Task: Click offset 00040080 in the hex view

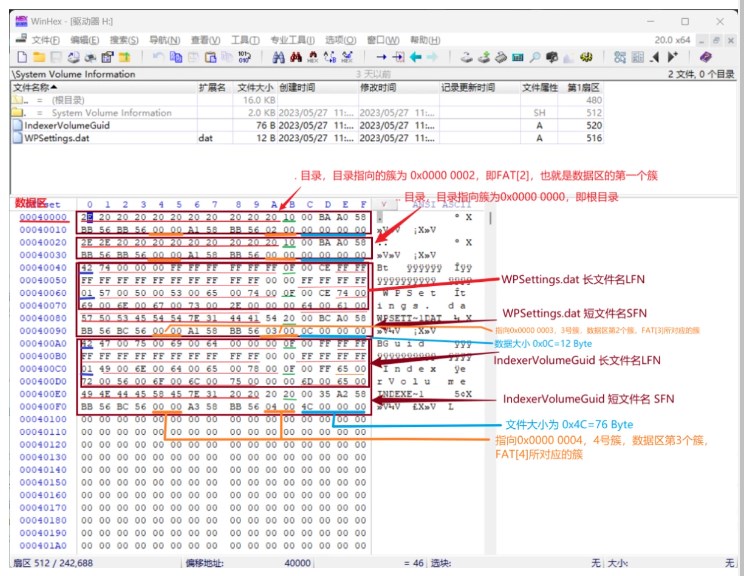Action: coord(43,318)
